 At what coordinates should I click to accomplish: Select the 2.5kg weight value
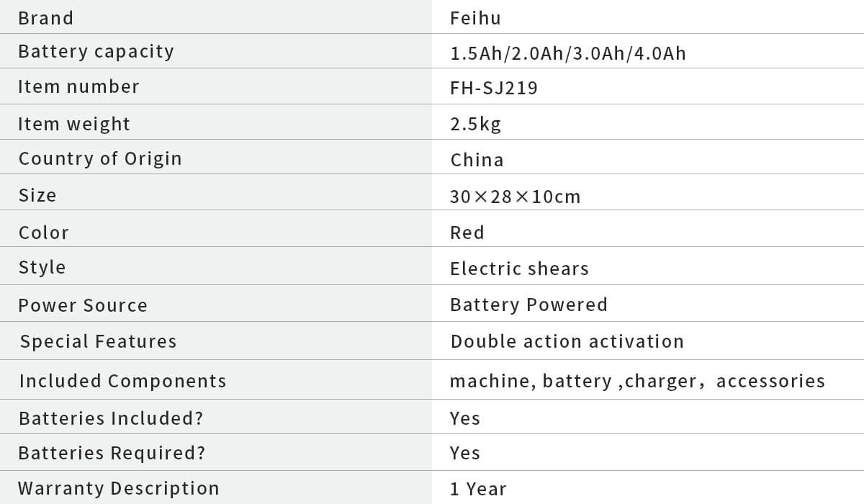[x=475, y=124]
